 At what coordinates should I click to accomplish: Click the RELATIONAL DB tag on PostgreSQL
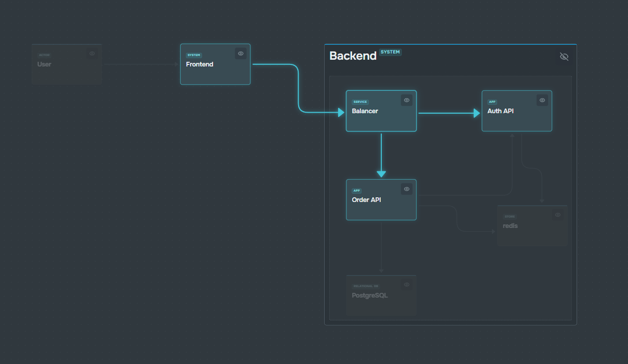[x=366, y=286]
